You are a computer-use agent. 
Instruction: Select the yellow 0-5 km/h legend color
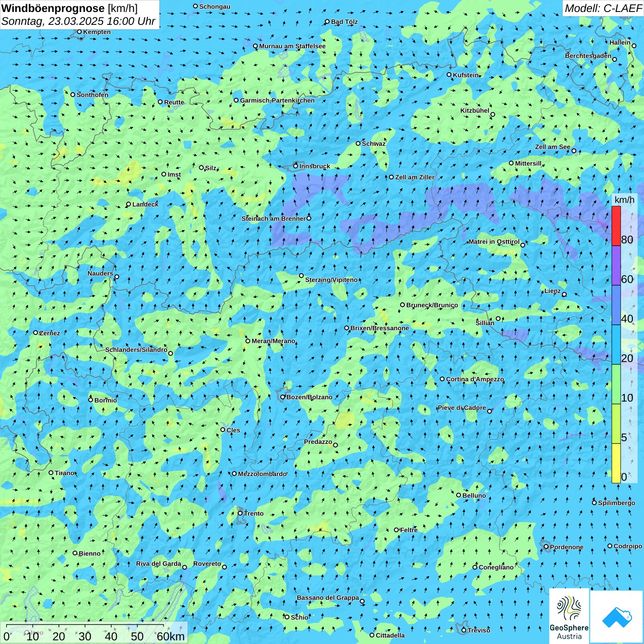tap(616, 463)
